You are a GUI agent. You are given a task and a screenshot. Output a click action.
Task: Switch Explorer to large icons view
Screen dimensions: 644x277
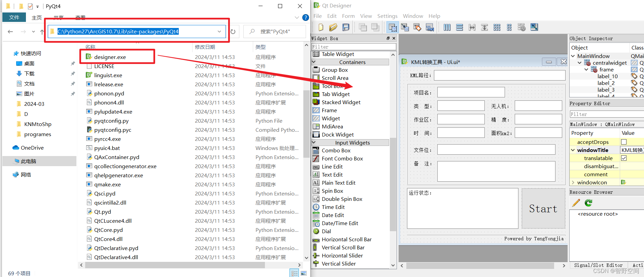pos(304,273)
